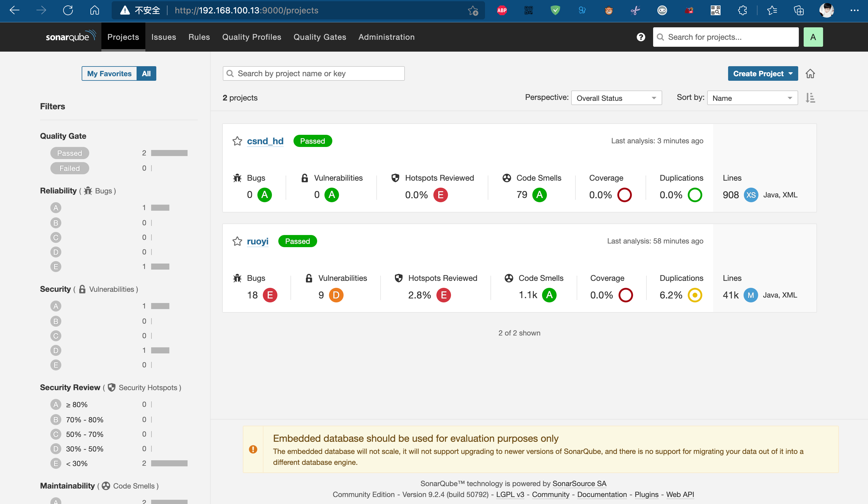Viewport: 868px width, 504px height.
Task: Open the browser collections icon
Action: pos(799,10)
